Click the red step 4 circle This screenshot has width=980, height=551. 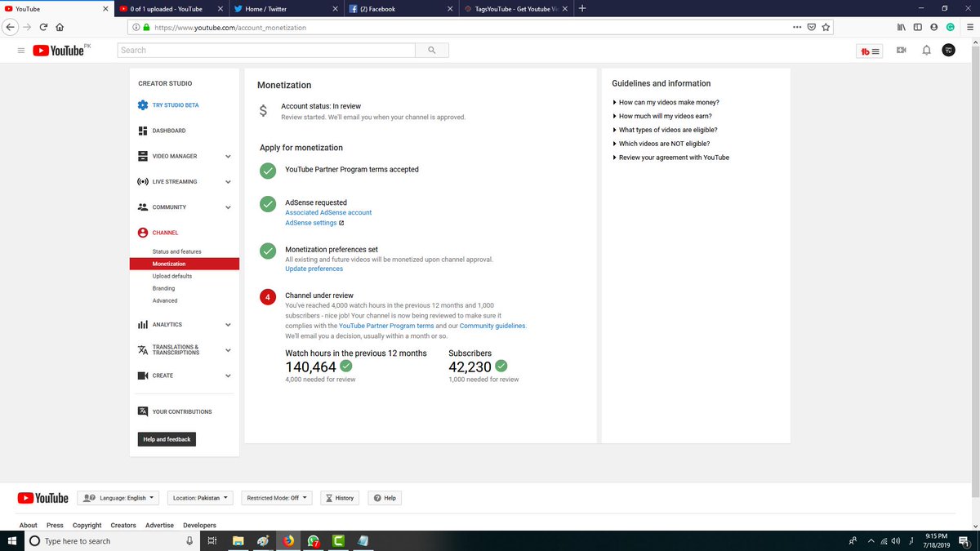[268, 297]
